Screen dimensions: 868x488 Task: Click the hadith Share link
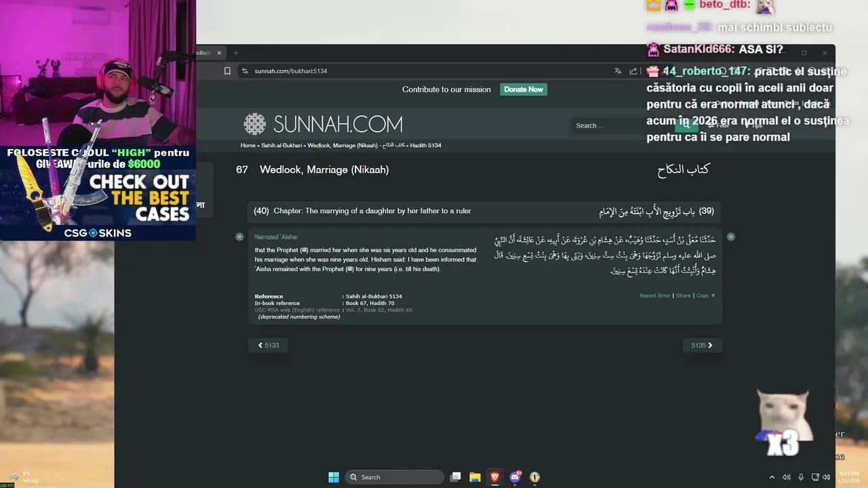(683, 296)
